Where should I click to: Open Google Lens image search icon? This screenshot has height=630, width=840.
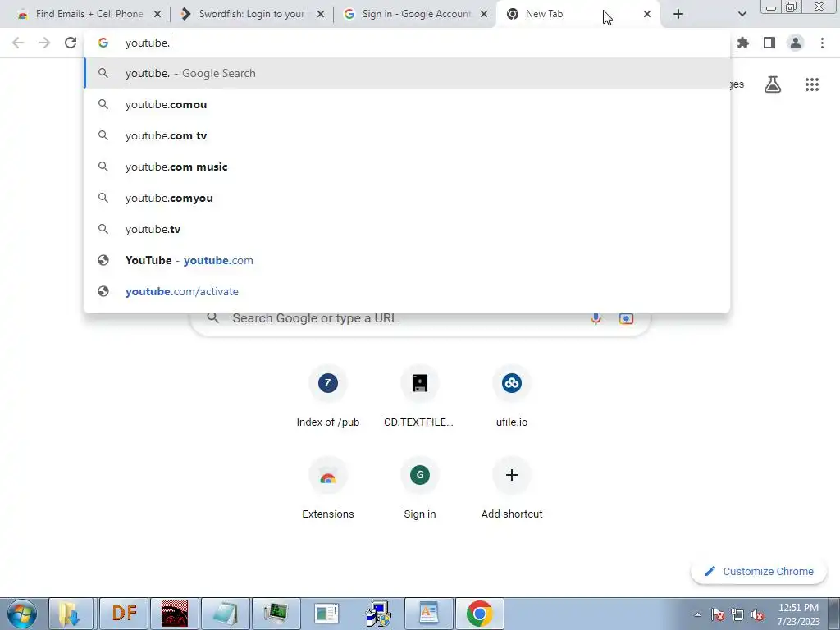(x=626, y=318)
